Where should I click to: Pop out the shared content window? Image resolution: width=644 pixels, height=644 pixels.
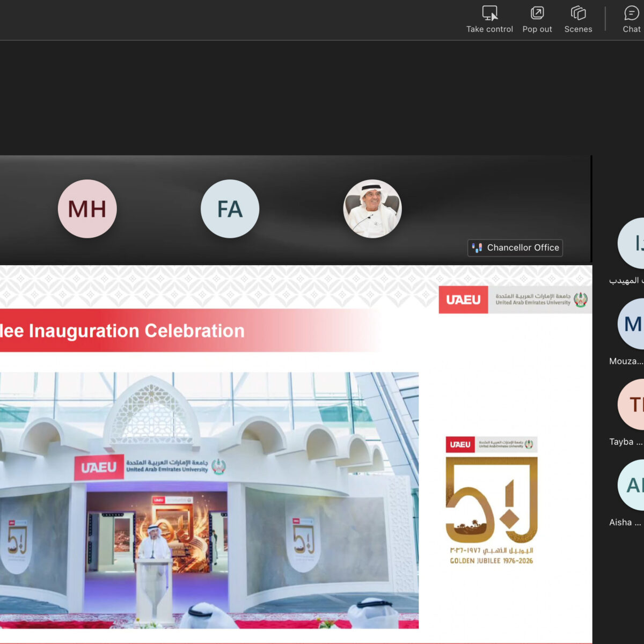537,13
